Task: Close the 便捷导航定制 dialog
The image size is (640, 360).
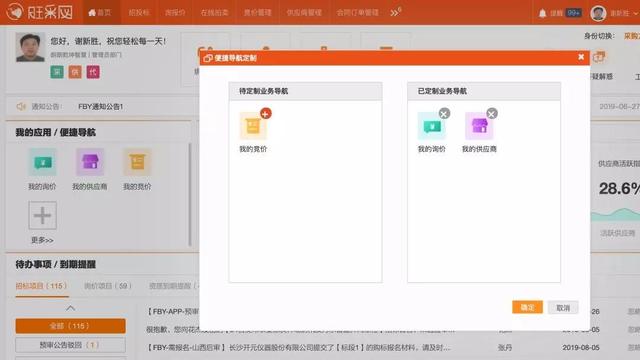Action: [581, 57]
